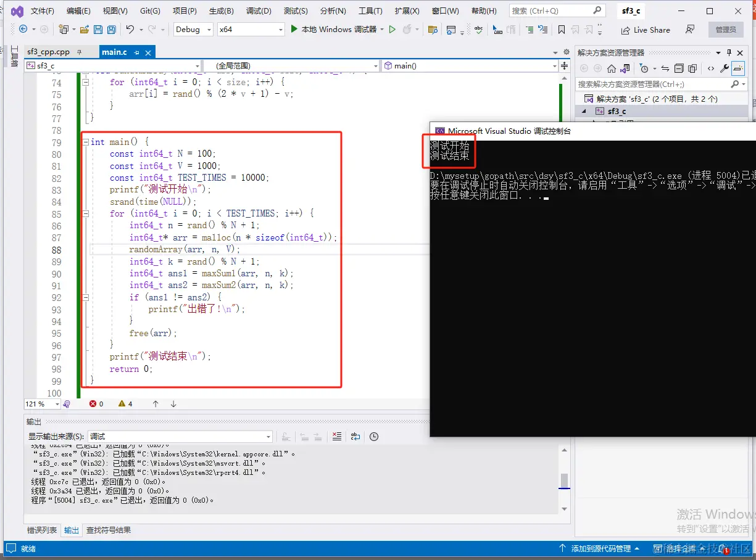The width and height of the screenshot is (756, 560).
Task: Open the main() member dropdown
Action: pos(470,65)
